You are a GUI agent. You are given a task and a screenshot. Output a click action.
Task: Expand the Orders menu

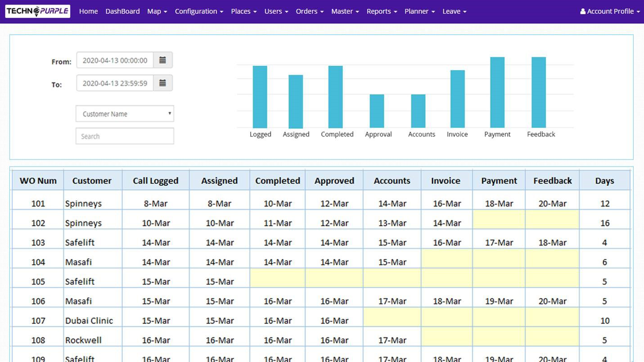310,11
